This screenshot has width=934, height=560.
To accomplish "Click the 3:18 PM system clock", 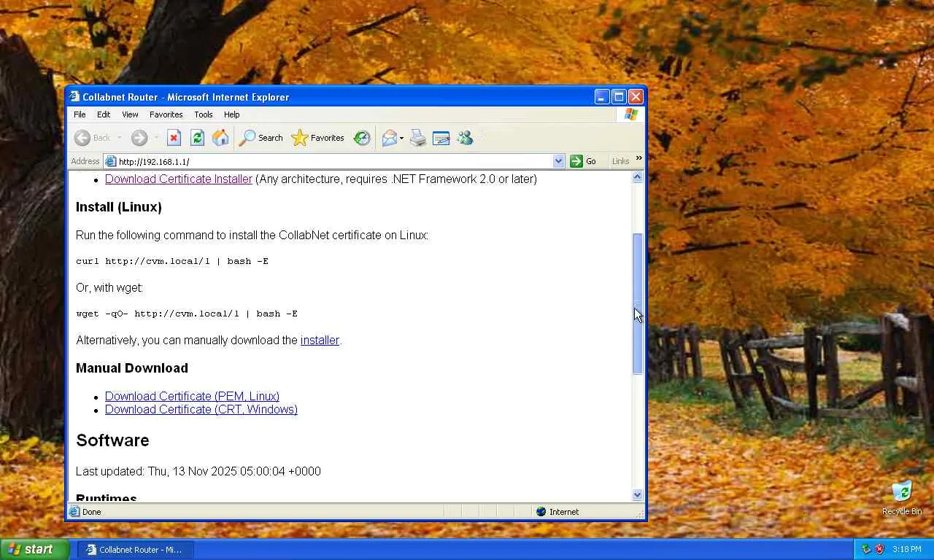I will (x=906, y=549).
